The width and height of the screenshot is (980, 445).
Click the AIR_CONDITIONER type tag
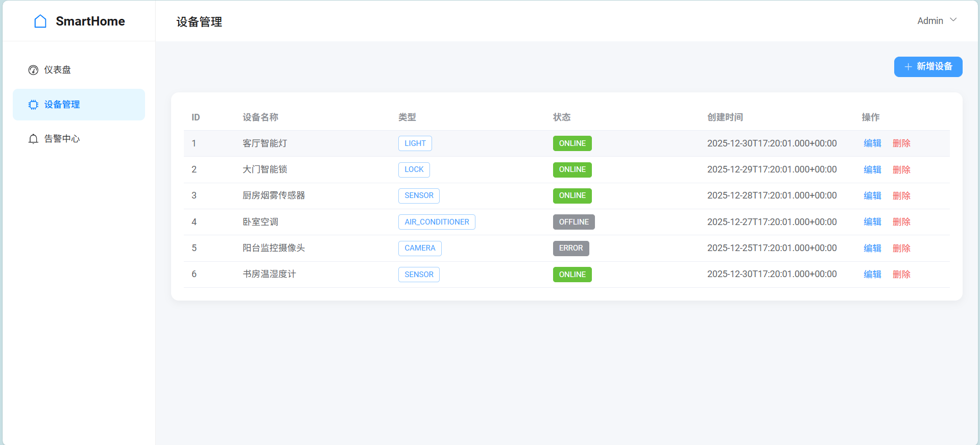437,222
